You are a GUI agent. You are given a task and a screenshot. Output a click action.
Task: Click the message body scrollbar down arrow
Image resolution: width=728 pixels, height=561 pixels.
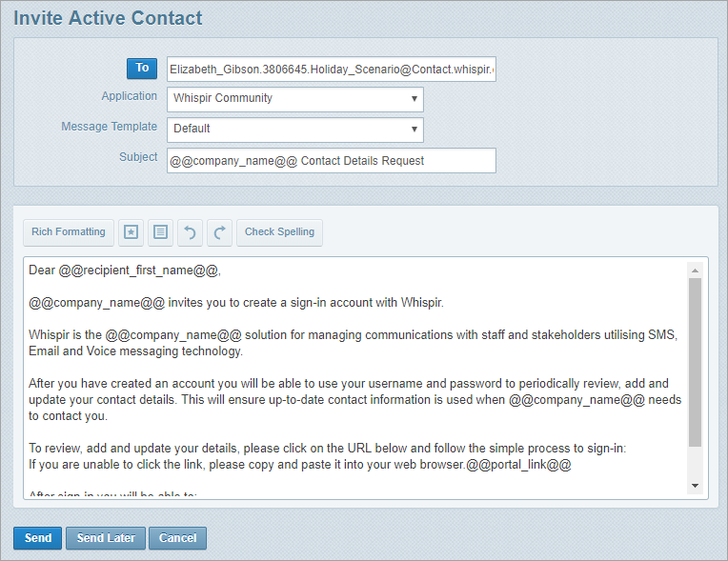pos(695,486)
